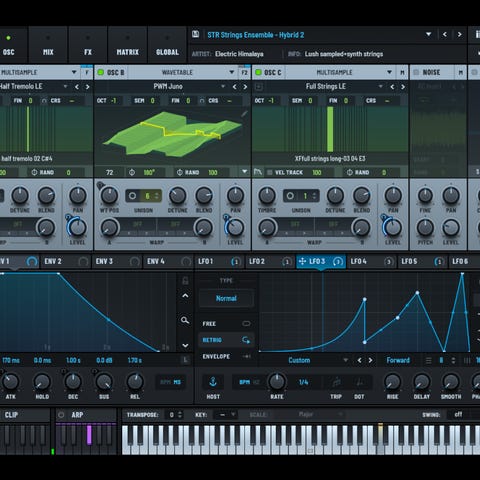The image size is (480, 480).
Task: Select the ENV 4 tab
Action: tap(168, 262)
